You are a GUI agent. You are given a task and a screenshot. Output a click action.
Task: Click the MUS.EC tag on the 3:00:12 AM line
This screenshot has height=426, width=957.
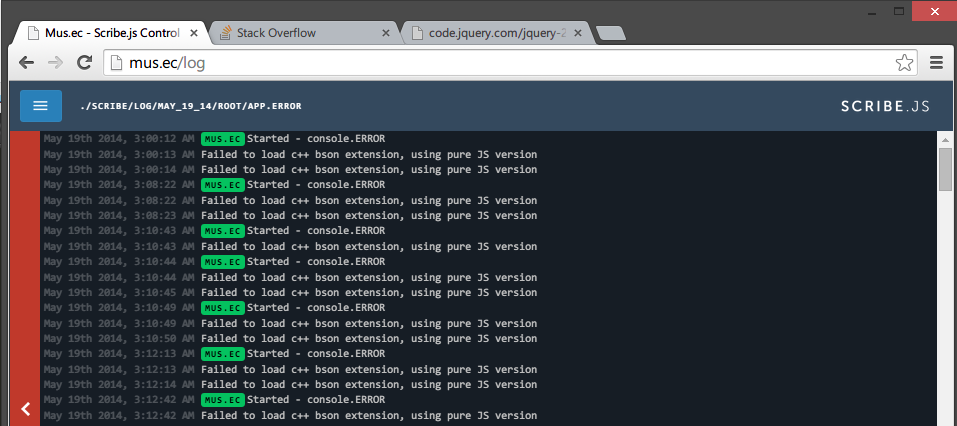(223, 139)
